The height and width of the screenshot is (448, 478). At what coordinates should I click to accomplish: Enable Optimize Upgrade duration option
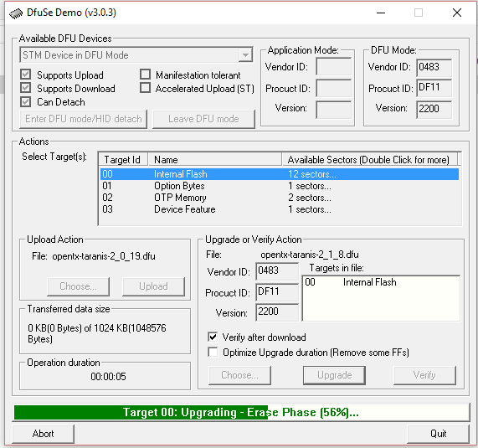tap(213, 352)
